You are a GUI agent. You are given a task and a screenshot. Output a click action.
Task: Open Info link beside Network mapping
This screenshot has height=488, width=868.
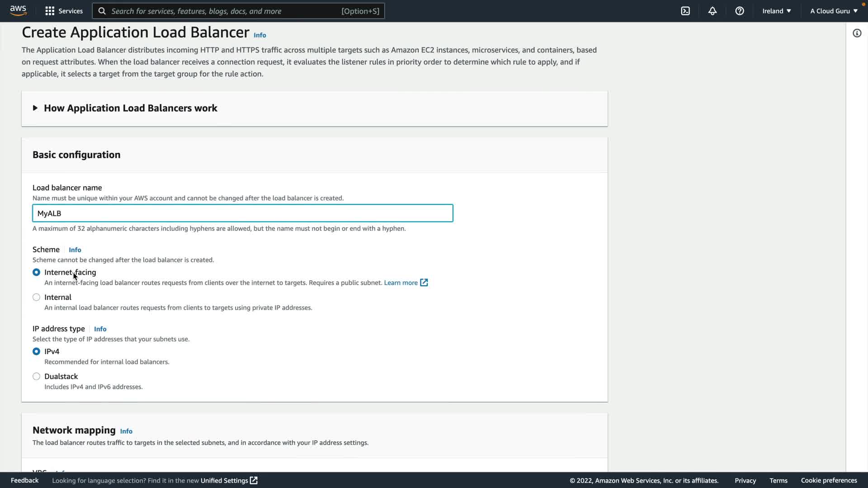pyautogui.click(x=126, y=431)
